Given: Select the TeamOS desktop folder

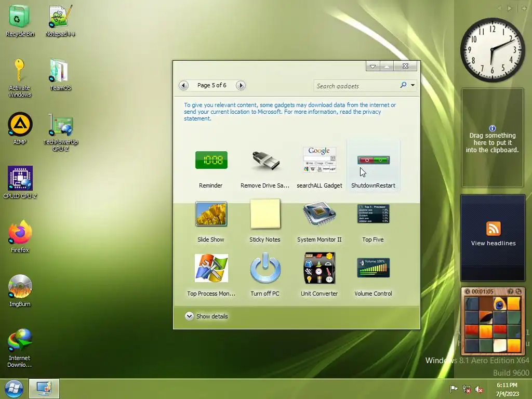Looking at the screenshot, I should 60,75.
